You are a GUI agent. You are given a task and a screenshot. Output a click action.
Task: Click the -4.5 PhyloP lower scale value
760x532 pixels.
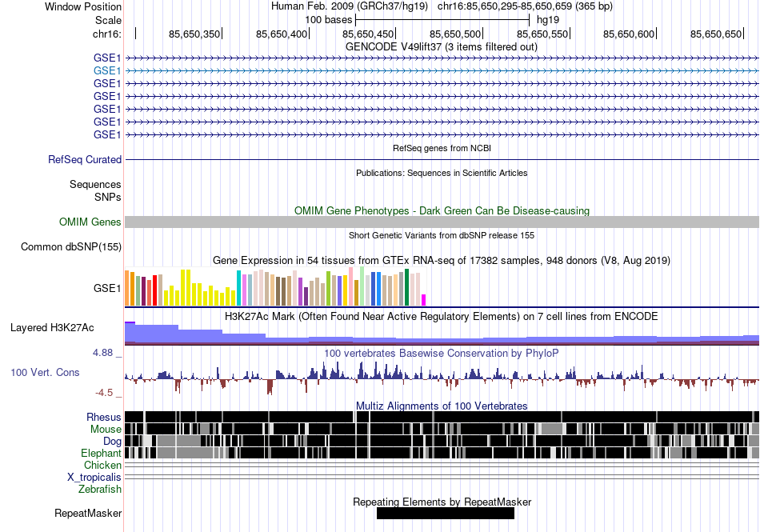click(104, 393)
